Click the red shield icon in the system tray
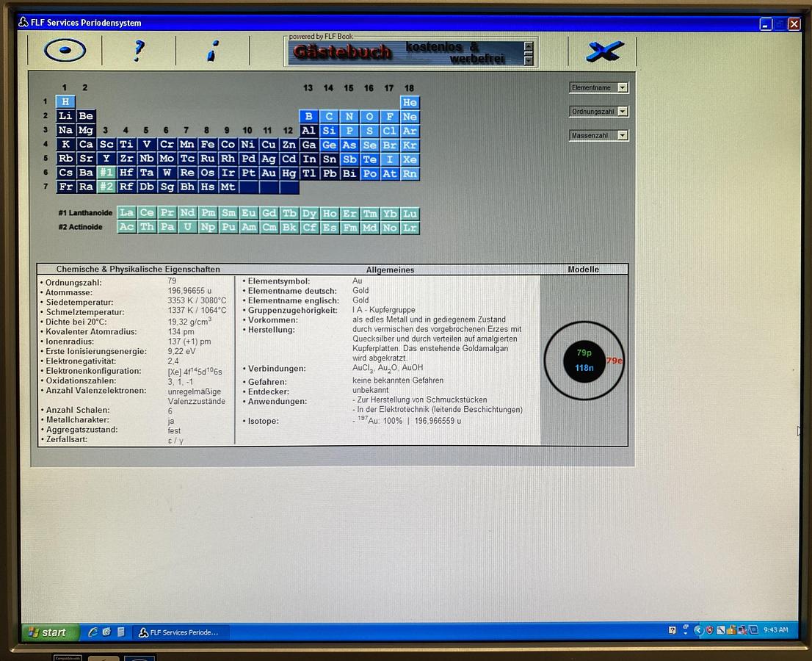The height and width of the screenshot is (661, 812). [709, 629]
